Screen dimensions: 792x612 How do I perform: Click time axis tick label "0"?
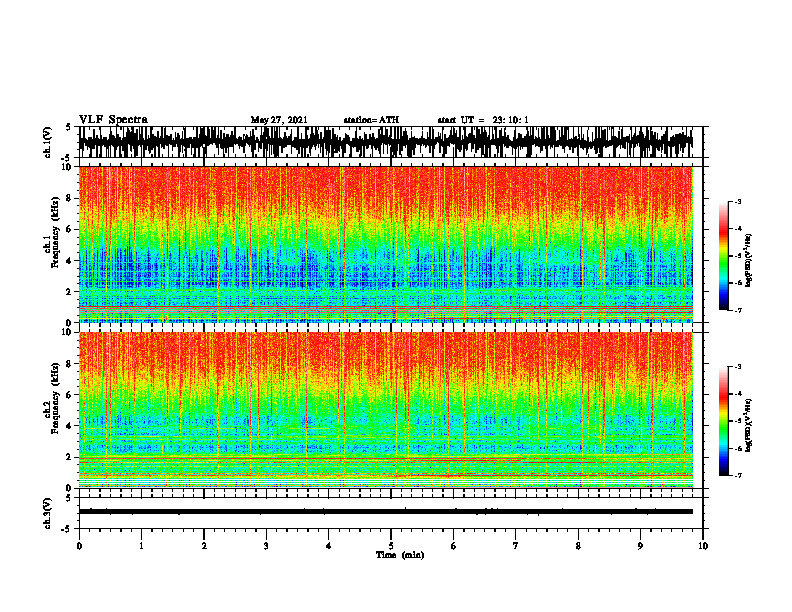point(79,546)
